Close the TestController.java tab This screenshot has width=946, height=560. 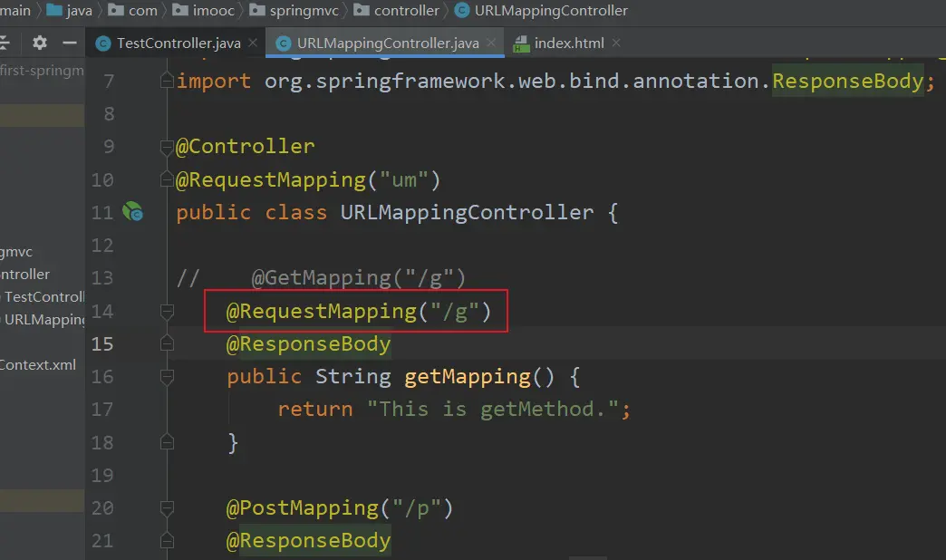(253, 43)
